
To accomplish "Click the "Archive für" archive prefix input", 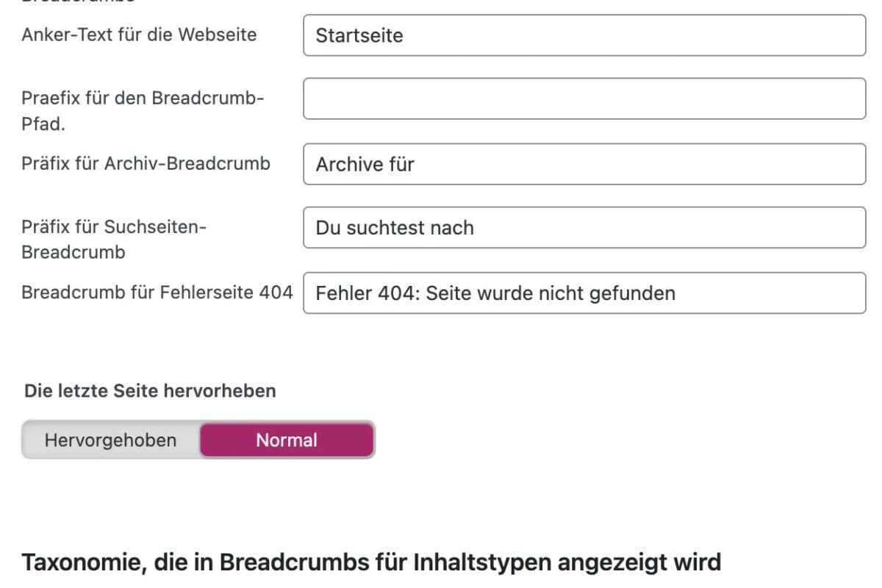I will click(514, 163).
